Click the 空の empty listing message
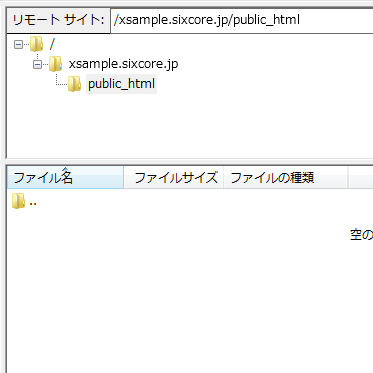 pyautogui.click(x=361, y=235)
